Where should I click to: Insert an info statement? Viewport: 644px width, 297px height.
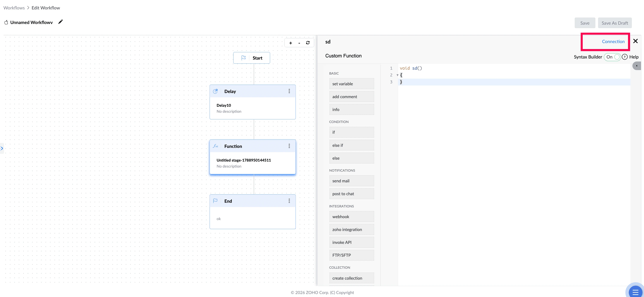352,109
